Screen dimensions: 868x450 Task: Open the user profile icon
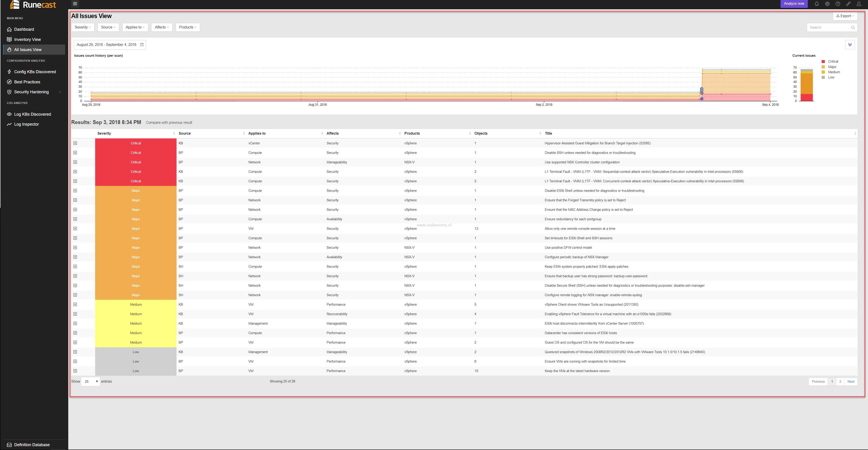point(859,4)
